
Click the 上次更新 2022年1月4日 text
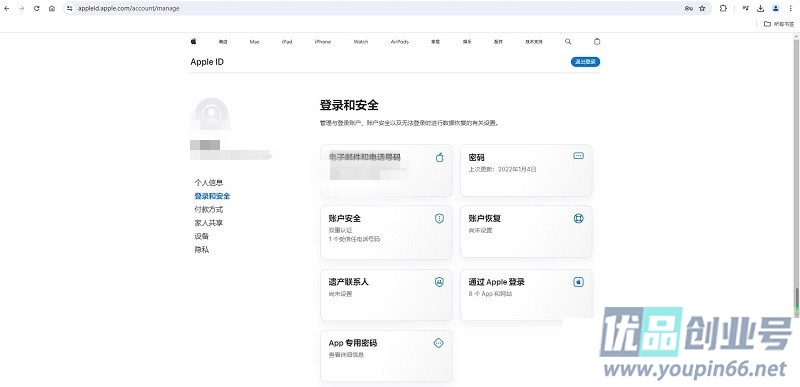coord(503,169)
